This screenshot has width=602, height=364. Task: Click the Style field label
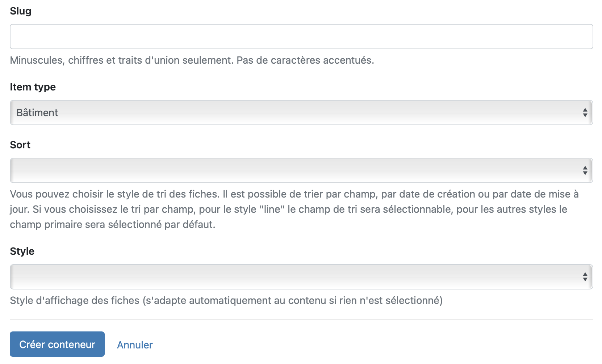tap(22, 251)
